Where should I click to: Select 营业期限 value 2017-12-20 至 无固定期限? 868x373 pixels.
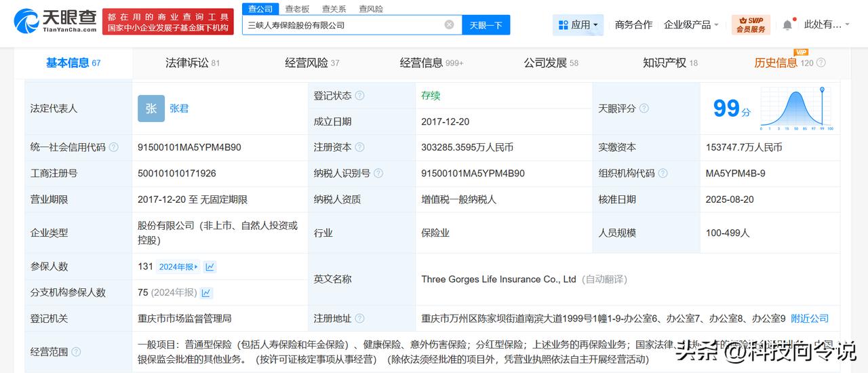coord(193,199)
